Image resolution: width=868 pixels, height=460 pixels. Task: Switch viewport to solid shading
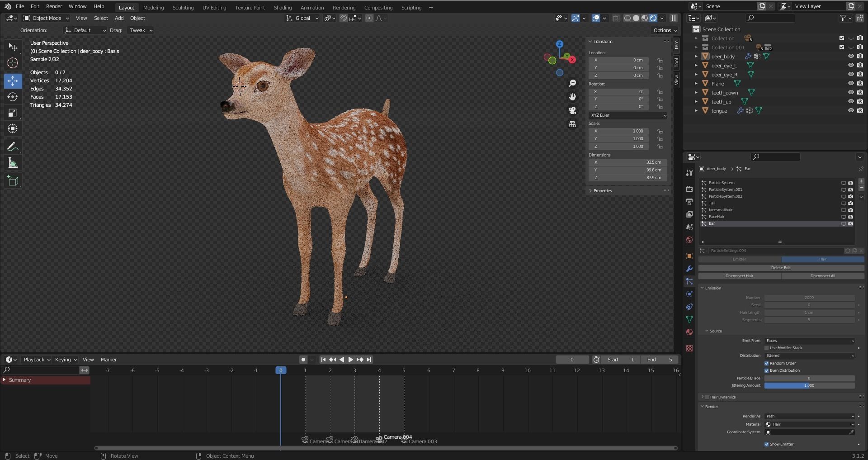[x=636, y=18]
